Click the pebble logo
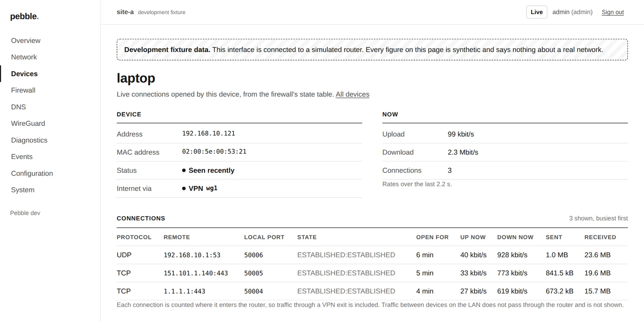 [24, 17]
